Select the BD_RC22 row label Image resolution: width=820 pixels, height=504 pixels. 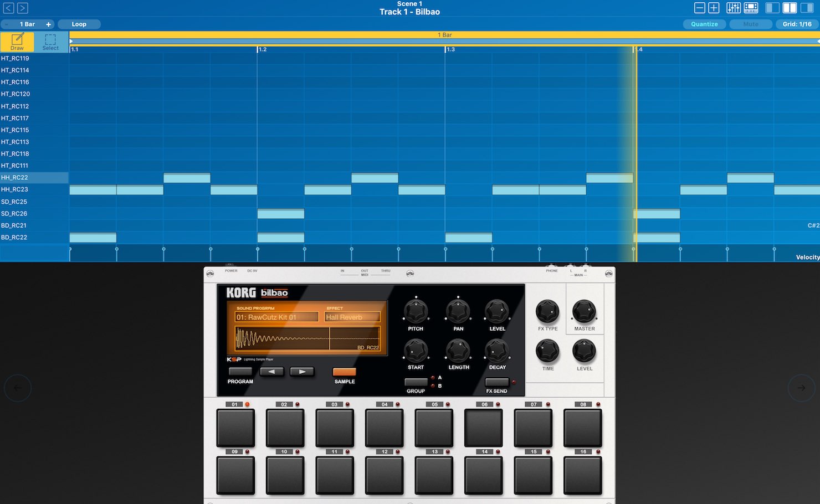(14, 237)
